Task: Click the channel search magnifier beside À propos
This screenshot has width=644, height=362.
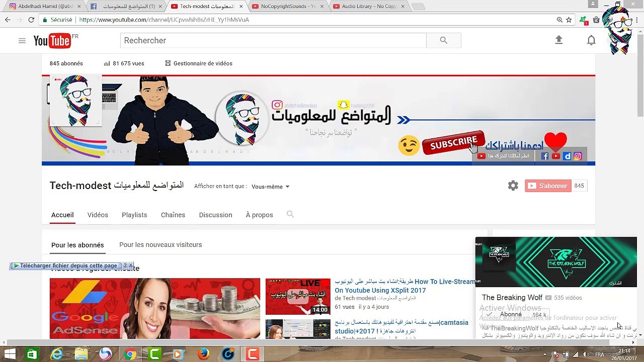Action: coord(290,214)
